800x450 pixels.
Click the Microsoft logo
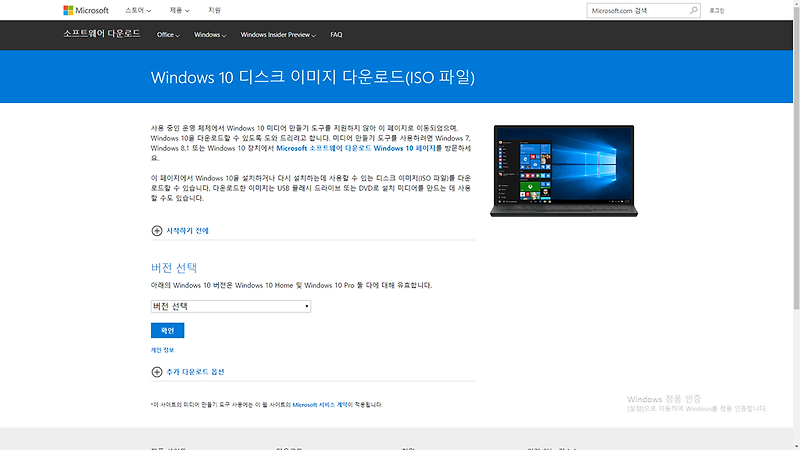pyautogui.click(x=86, y=10)
